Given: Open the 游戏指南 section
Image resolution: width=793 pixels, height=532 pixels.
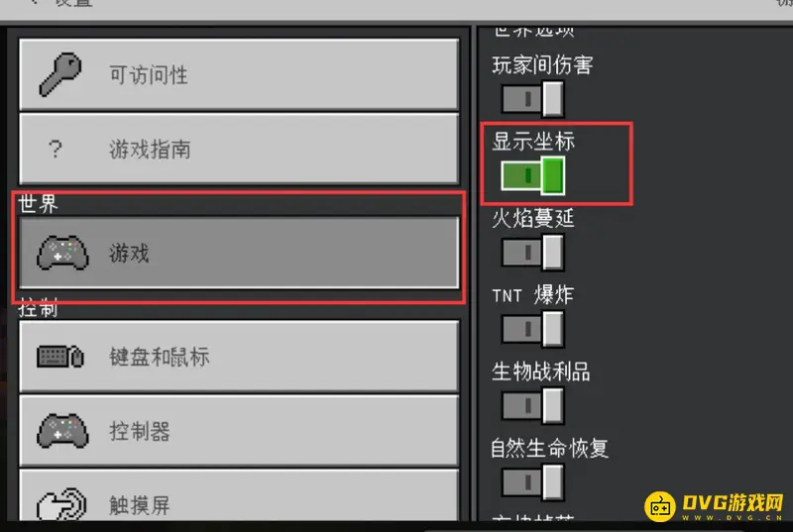Looking at the screenshot, I should point(239,149).
